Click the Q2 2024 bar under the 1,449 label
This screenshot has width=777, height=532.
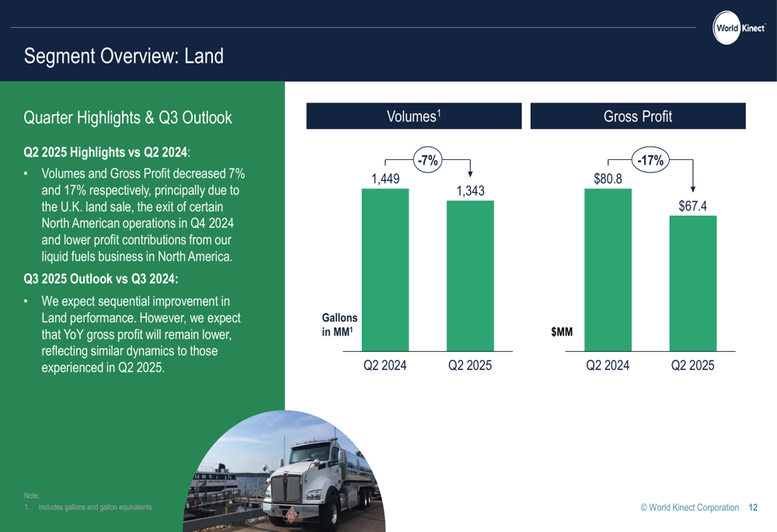pos(385,270)
